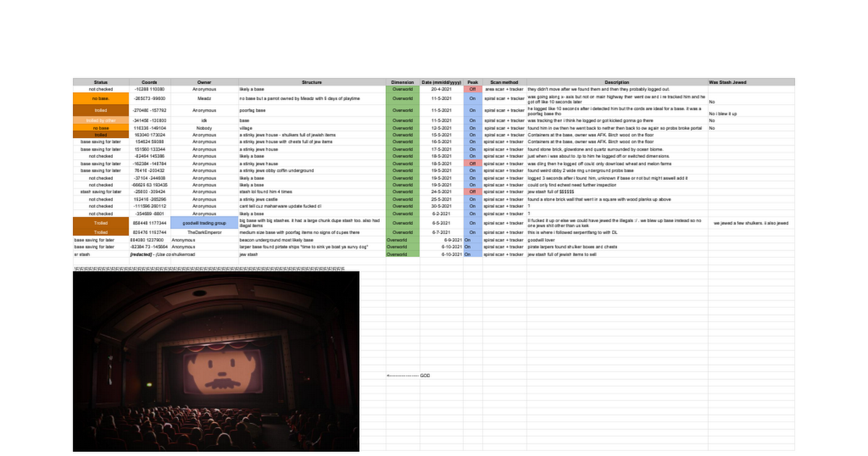Click the TheDarkEmperor owner cell
Screen dimensions: 868x456
(x=204, y=232)
